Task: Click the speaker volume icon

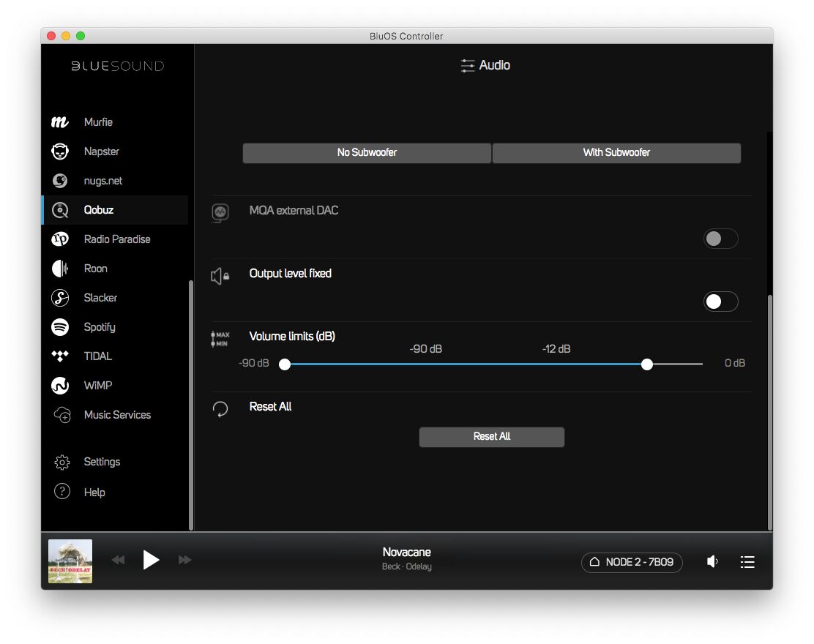Action: point(712,562)
